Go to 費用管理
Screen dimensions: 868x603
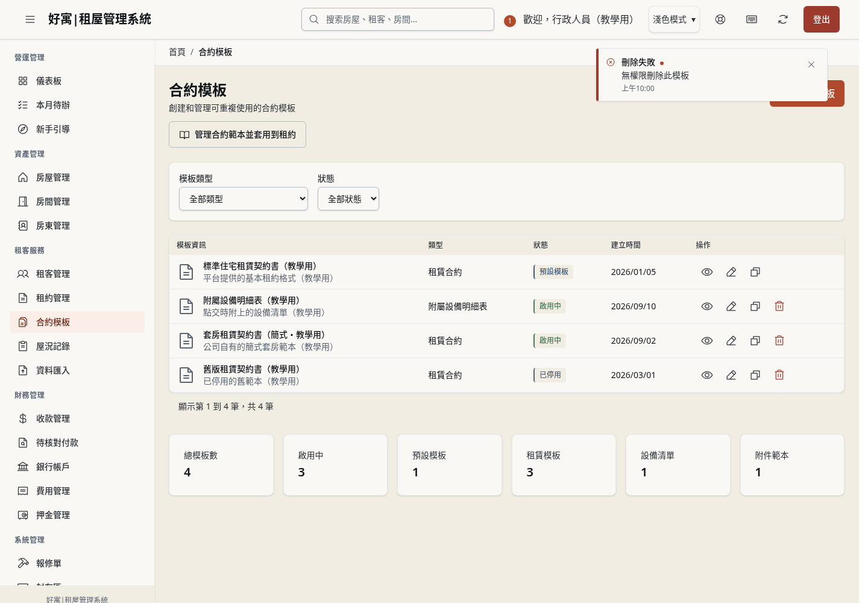[x=77, y=491]
